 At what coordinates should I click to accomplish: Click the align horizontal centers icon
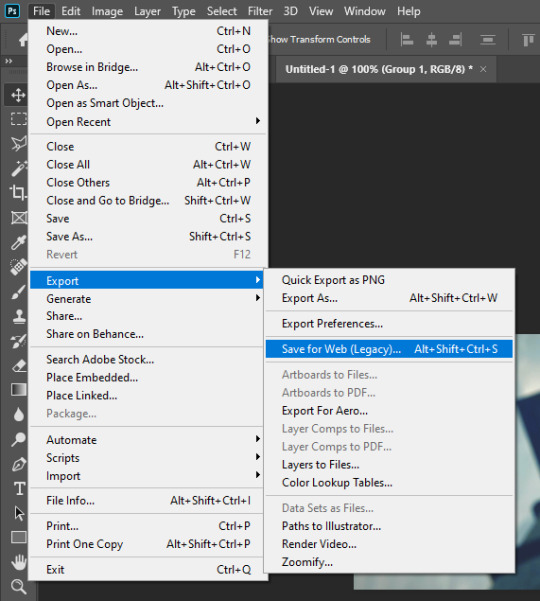pyautogui.click(x=432, y=39)
